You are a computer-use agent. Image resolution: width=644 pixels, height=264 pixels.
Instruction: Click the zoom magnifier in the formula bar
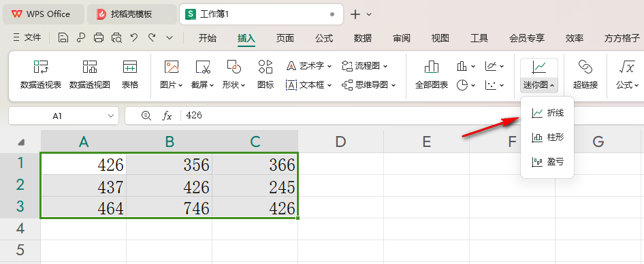(146, 116)
